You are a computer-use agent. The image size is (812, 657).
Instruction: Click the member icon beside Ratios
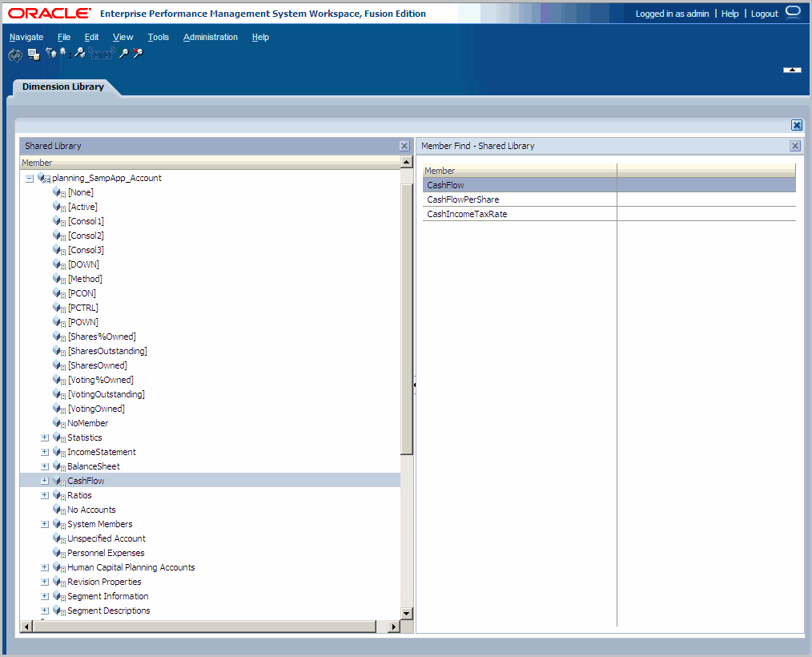(59, 495)
